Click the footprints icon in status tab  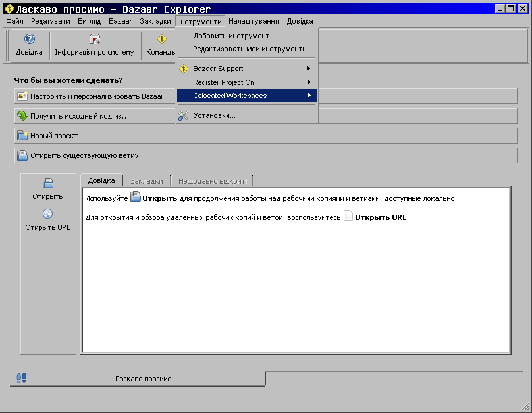point(22,378)
